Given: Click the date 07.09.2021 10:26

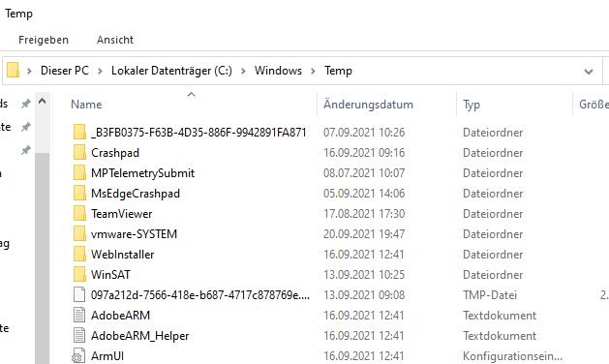Looking at the screenshot, I should point(364,133).
